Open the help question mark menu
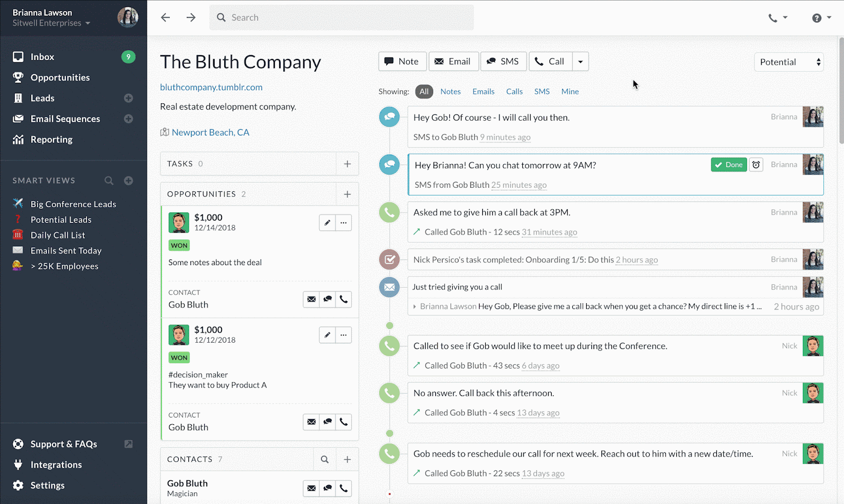Viewport: 844px width, 504px height. click(x=821, y=18)
